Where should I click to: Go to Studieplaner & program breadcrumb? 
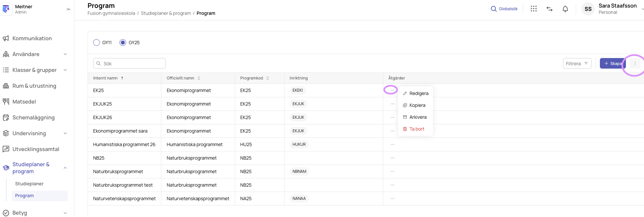(166, 13)
